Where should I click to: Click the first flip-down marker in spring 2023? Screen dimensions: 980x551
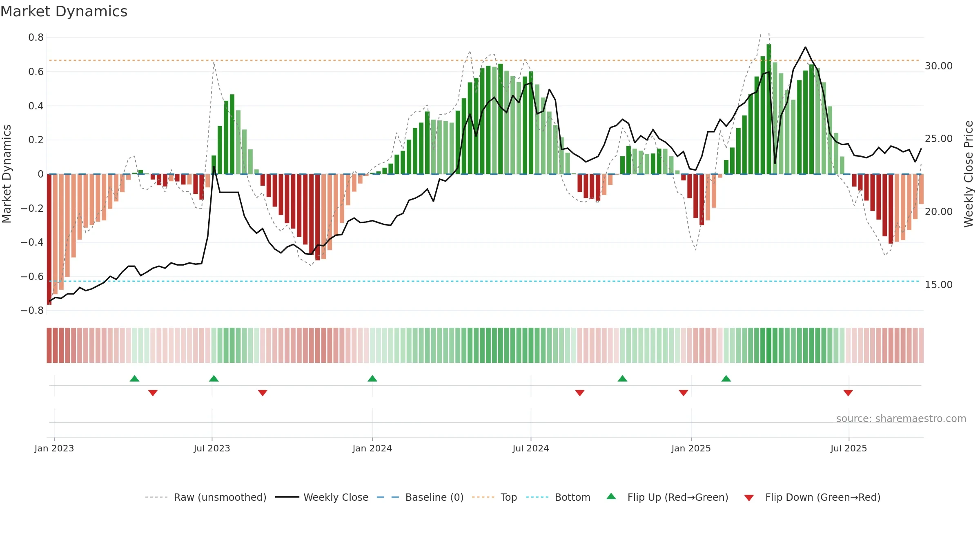pyautogui.click(x=153, y=393)
